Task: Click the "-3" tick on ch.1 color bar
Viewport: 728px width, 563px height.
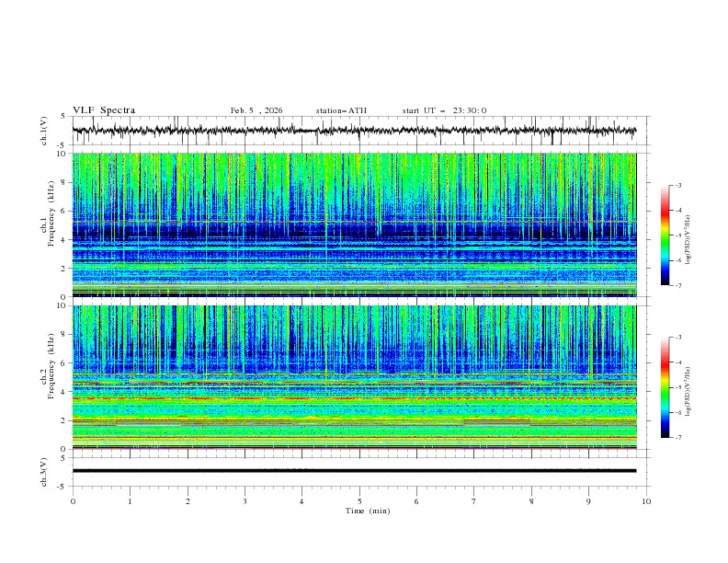Action: [x=678, y=185]
